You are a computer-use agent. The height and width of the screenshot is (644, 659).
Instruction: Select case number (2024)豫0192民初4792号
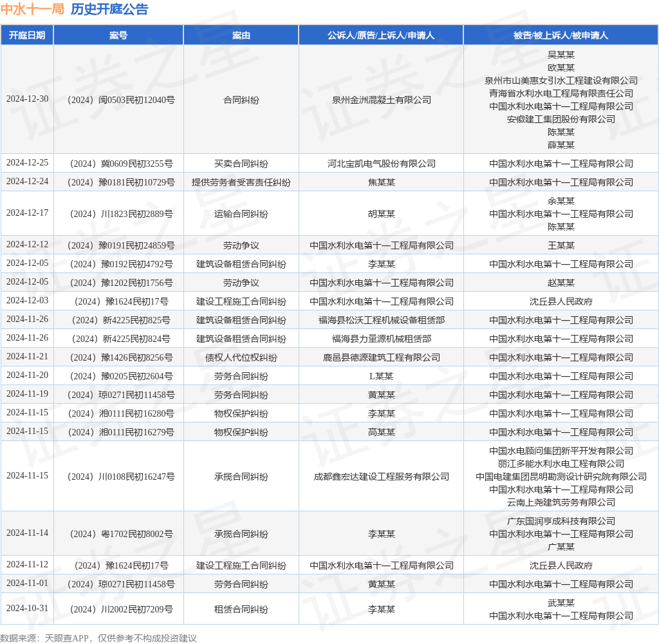point(121,264)
